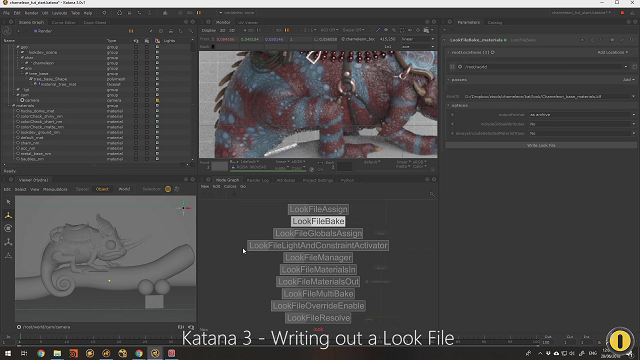Viewport: 640px width, 360px height.
Task: Click the Katana logo icon in Scene Graph
Action: point(7,31)
